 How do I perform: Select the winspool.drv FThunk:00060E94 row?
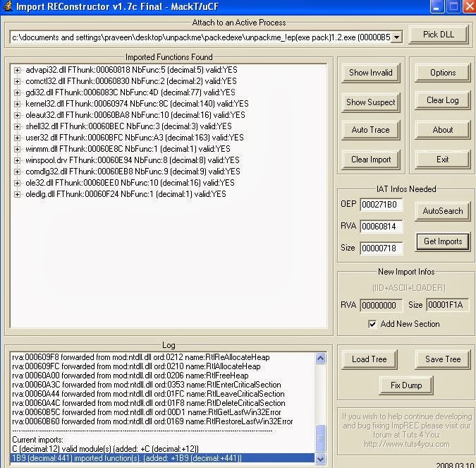(x=133, y=160)
